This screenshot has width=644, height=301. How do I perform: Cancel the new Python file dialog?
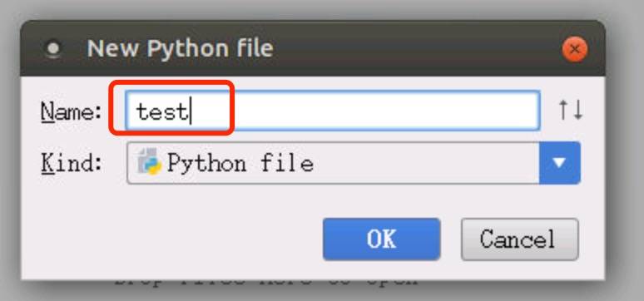(519, 239)
